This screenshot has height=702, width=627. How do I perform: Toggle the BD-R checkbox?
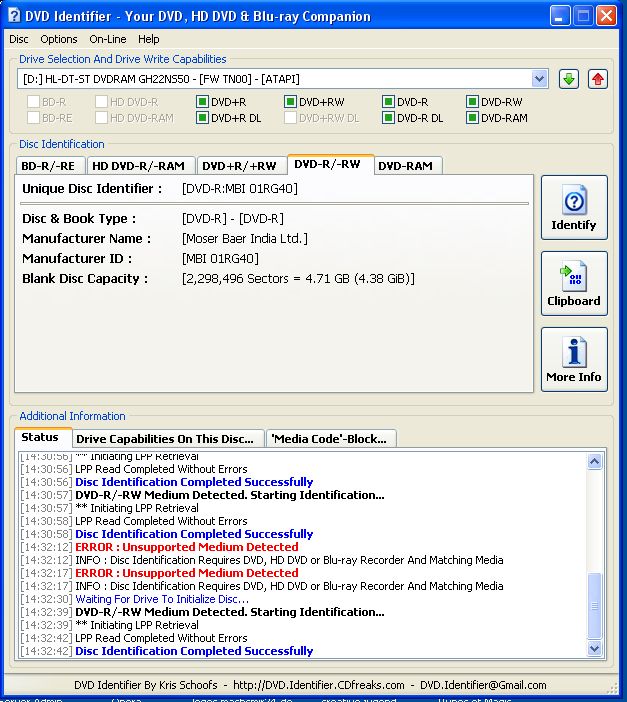(x=33, y=102)
